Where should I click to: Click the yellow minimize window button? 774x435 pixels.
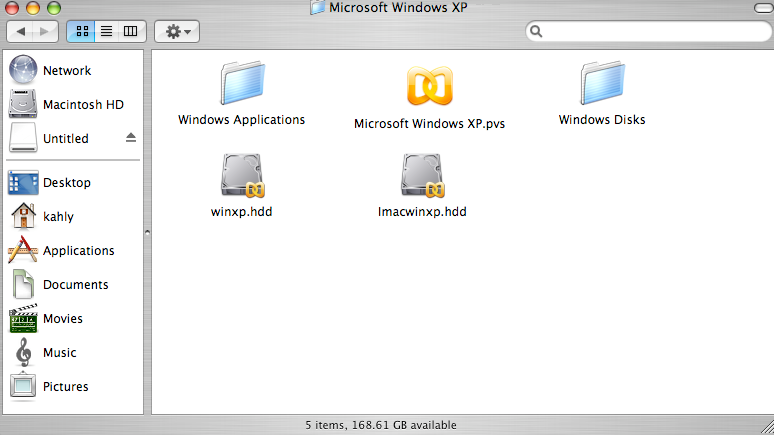pyautogui.click(x=33, y=7)
